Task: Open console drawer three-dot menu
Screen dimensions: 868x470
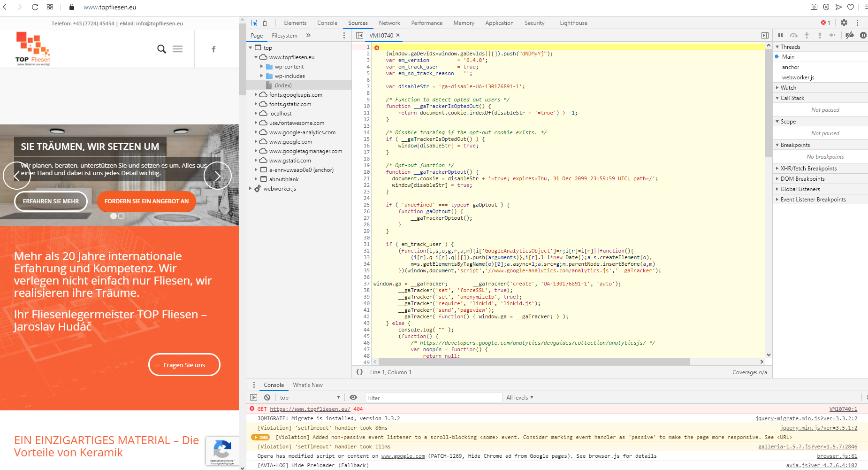Action: pyautogui.click(x=254, y=385)
